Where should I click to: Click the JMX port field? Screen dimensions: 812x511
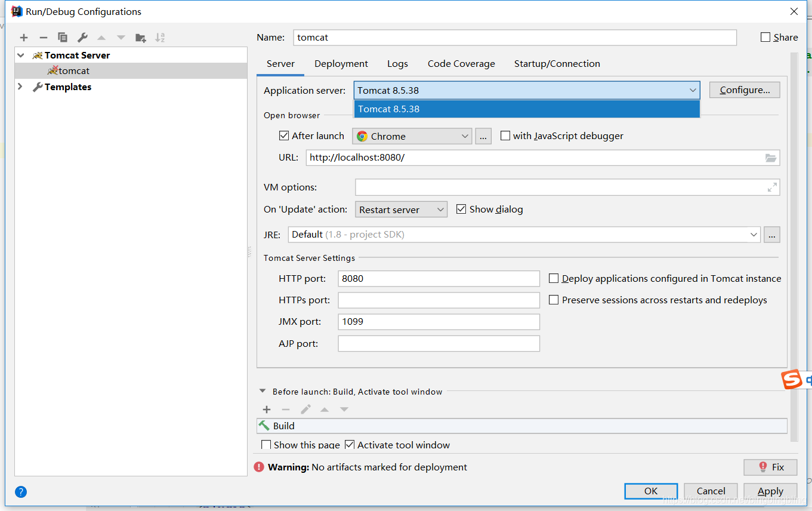click(x=439, y=322)
